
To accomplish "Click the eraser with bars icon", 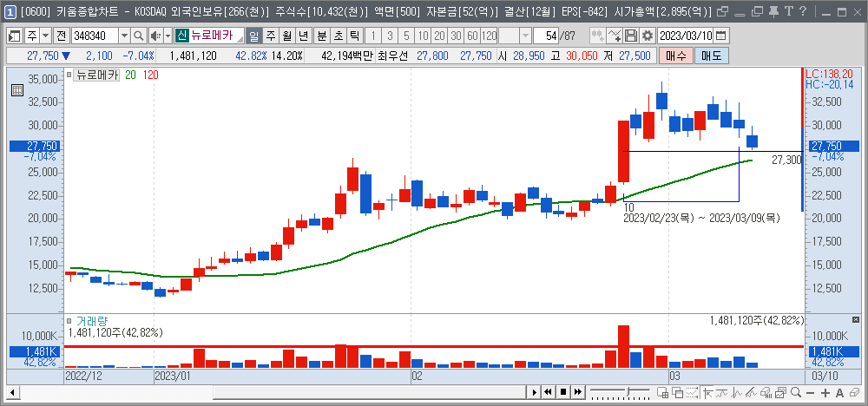I will tap(766, 392).
